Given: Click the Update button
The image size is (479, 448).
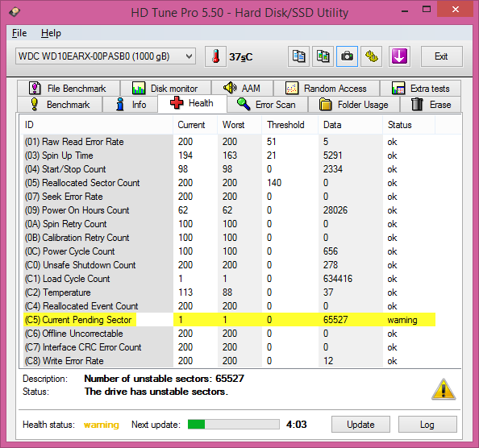Looking at the screenshot, I should [x=360, y=424].
